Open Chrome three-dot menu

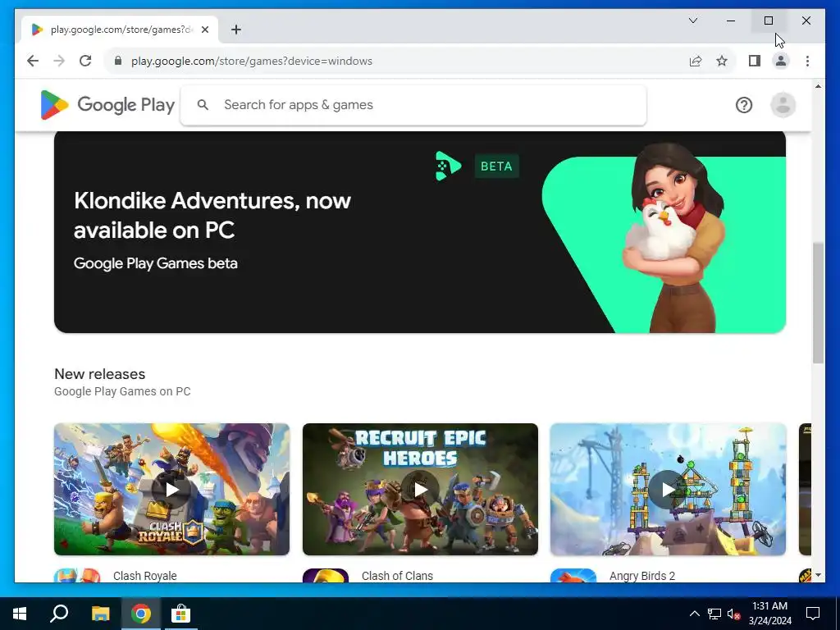(x=807, y=61)
